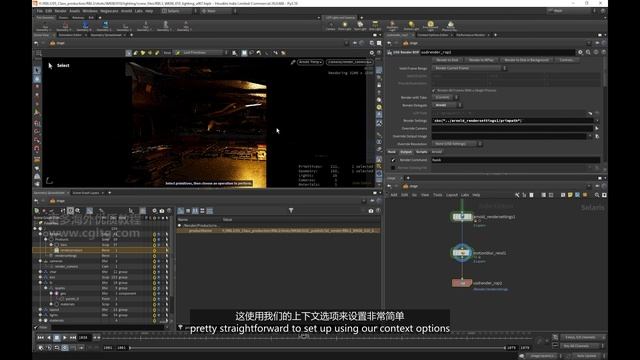The height and width of the screenshot is (360, 640).
Task: Click the arnold_rendersettings1 node
Action: [462, 217]
